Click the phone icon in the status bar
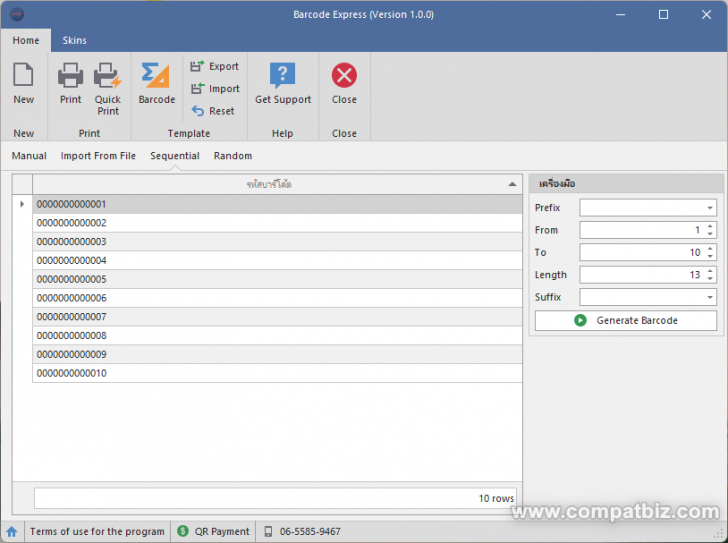This screenshot has width=728, height=543. click(x=268, y=531)
